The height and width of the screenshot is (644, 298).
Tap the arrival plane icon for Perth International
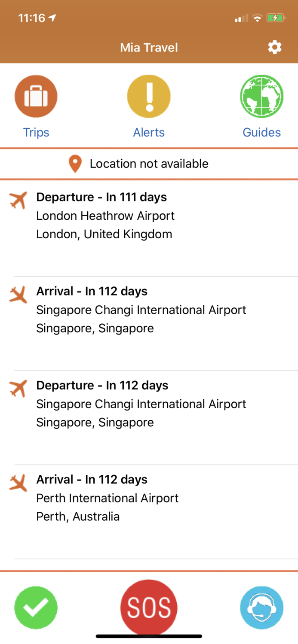coord(18,482)
